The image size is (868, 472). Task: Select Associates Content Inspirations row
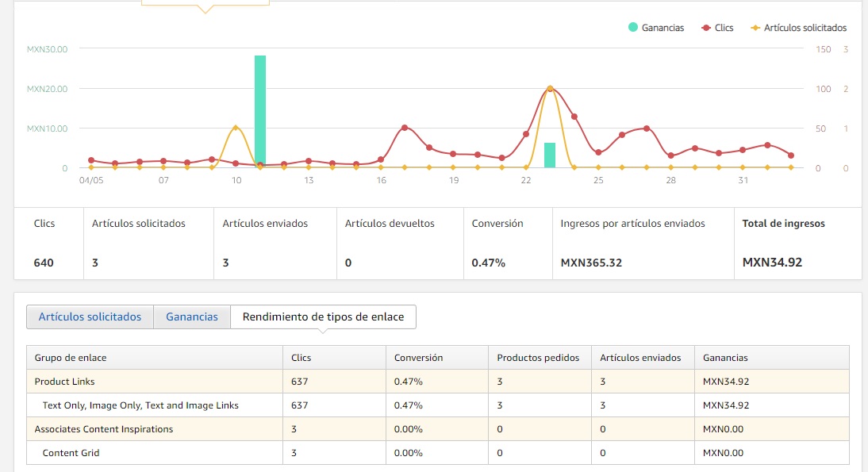(x=103, y=429)
